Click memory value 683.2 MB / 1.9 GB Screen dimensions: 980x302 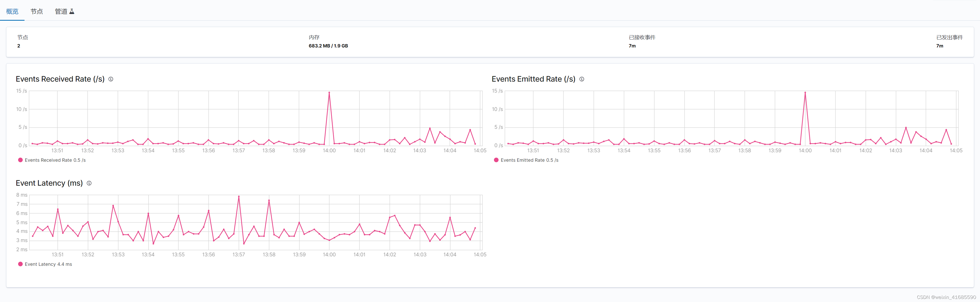(328, 46)
